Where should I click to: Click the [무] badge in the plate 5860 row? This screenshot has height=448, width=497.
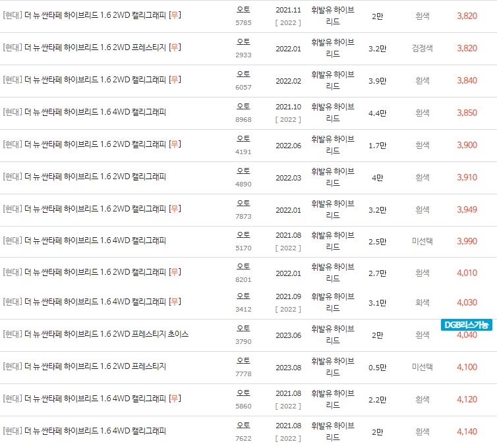175,399
